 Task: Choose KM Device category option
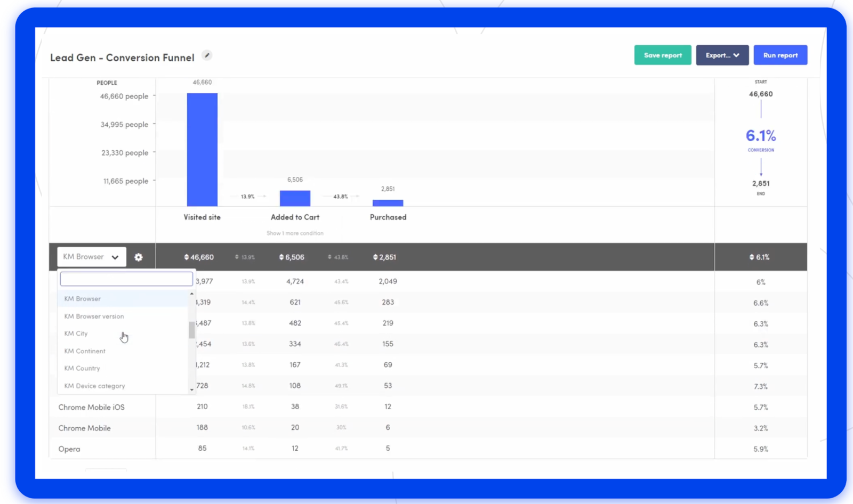tap(94, 386)
